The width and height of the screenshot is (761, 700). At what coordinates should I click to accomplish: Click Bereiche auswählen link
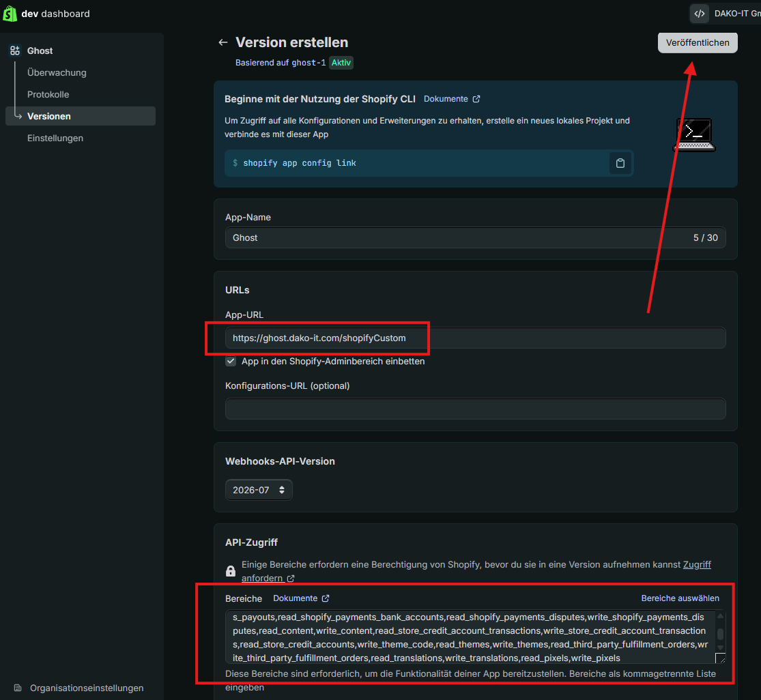tap(680, 598)
